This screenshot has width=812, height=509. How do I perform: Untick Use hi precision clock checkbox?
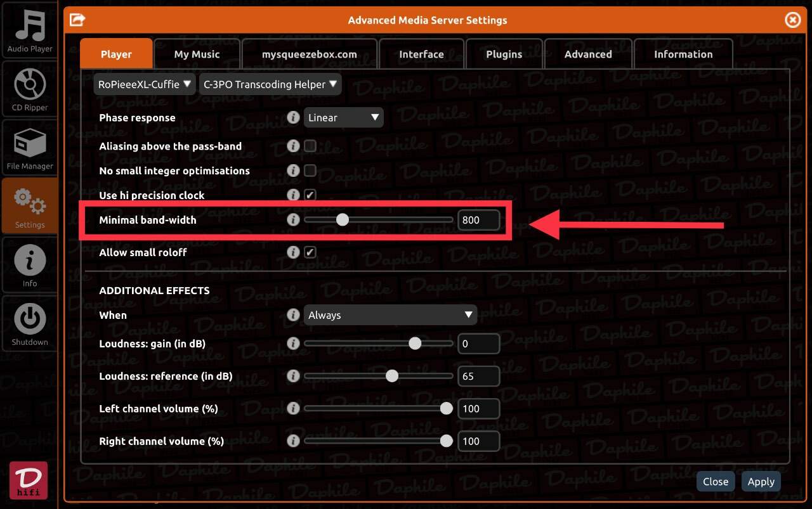310,195
